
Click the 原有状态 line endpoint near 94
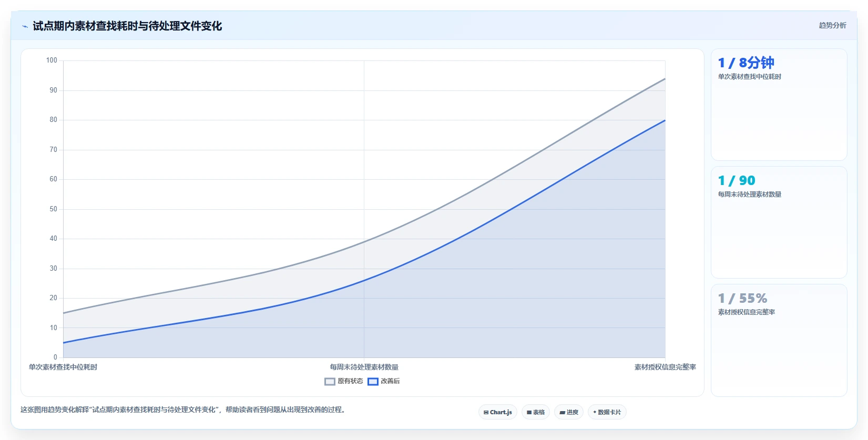coord(665,79)
